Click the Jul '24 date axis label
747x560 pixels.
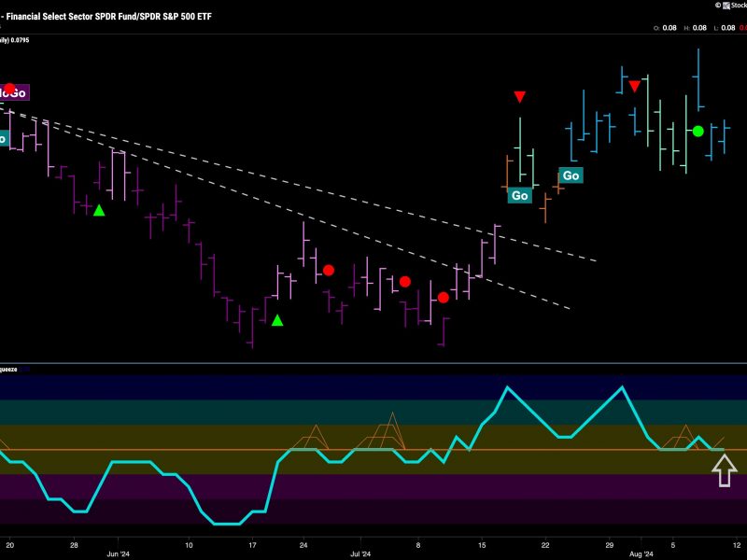pyautogui.click(x=360, y=553)
